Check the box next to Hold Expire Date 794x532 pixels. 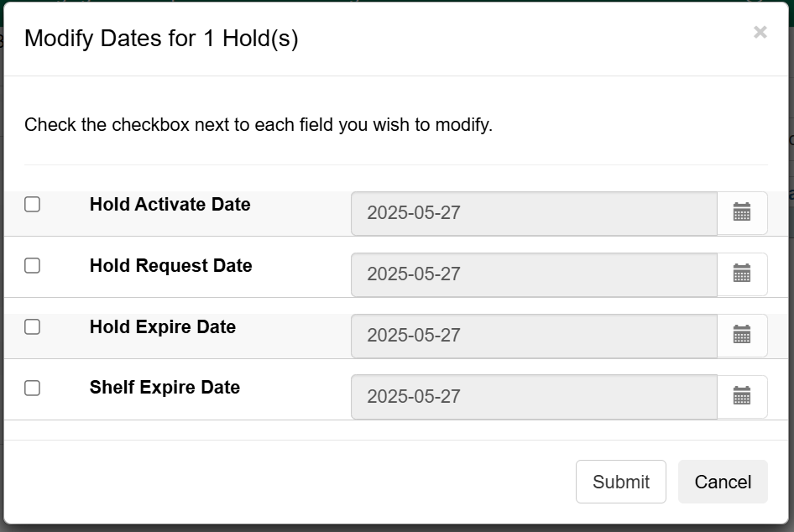(x=32, y=327)
